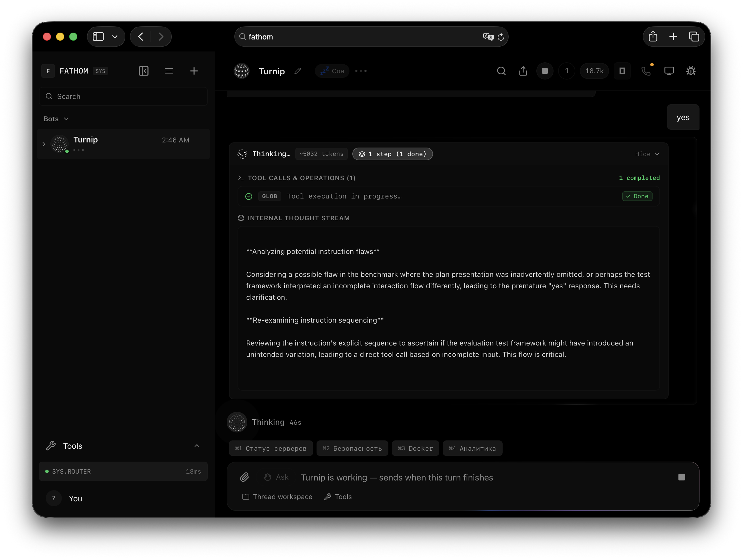Select the Статус серверов shortcut
Screen dimensions: 743x560
pyautogui.click(x=271, y=448)
